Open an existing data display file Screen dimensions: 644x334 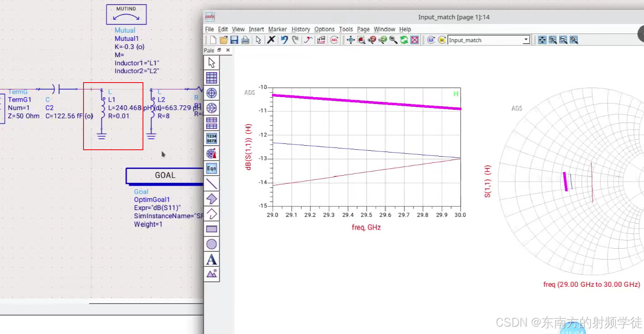(x=224, y=40)
